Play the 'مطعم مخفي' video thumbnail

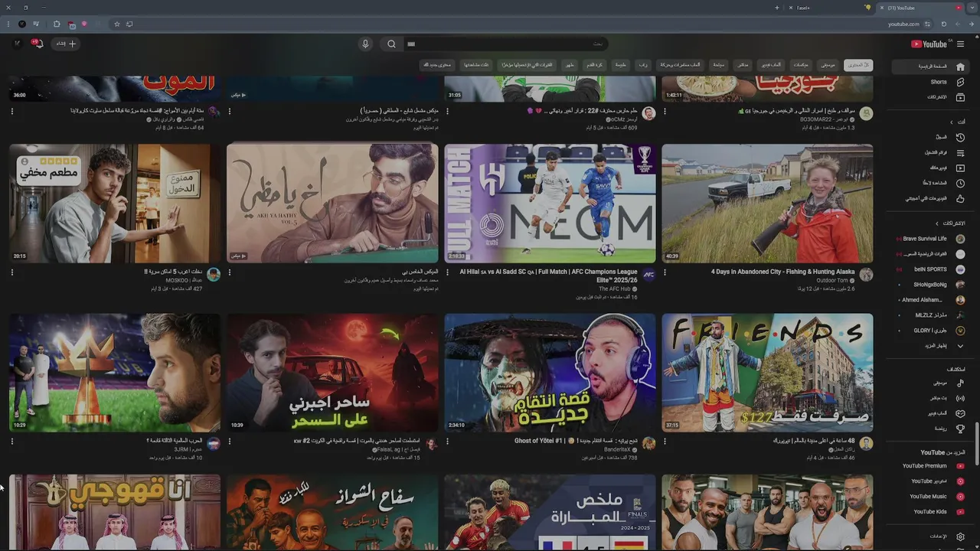tap(115, 204)
